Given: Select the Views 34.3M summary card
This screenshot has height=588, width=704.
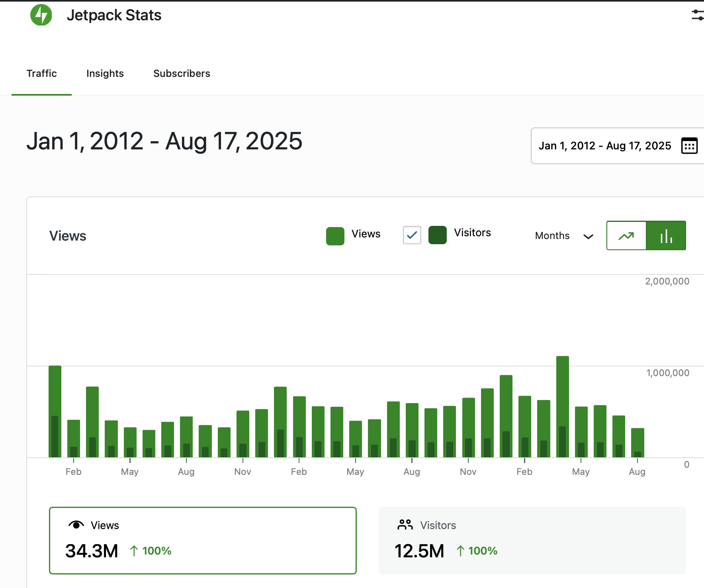Looking at the screenshot, I should (x=203, y=541).
